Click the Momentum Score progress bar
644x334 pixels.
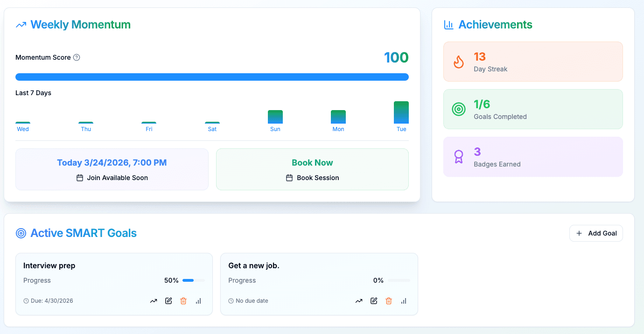(x=212, y=77)
